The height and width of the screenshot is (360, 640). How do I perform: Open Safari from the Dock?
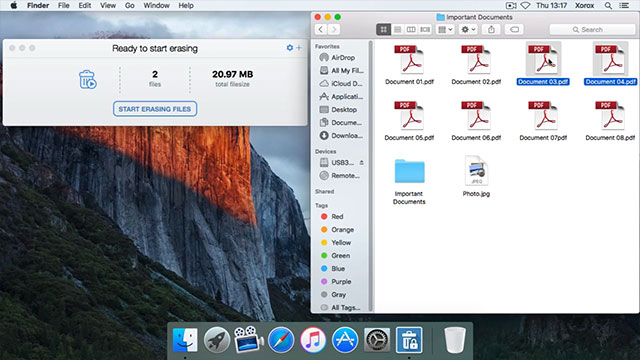point(281,340)
